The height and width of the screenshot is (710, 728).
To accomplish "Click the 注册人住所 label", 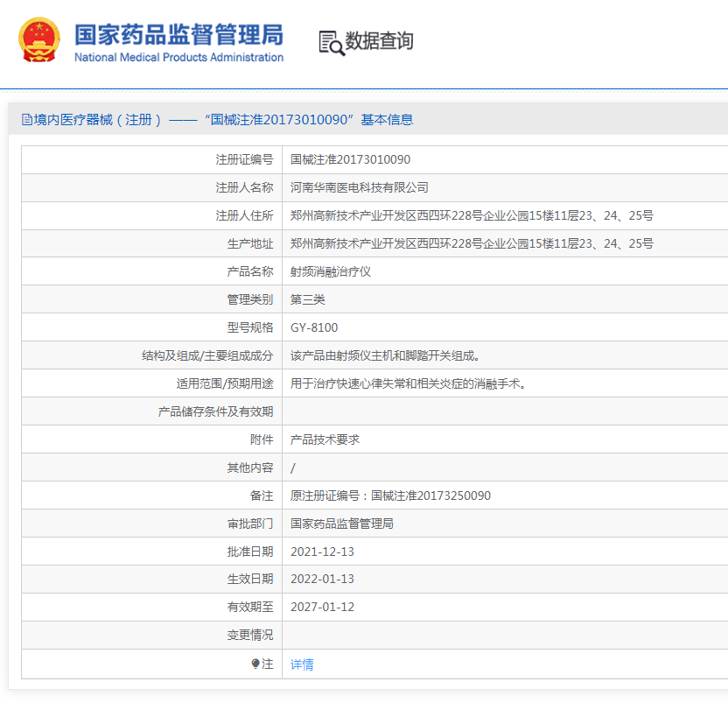I will coord(244,215).
